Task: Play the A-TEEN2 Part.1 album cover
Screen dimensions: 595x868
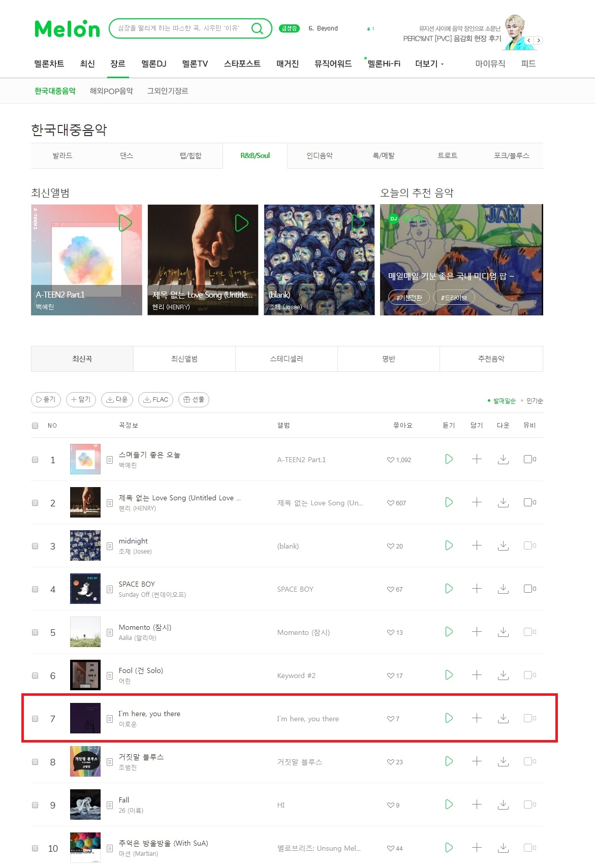Action: tap(125, 223)
